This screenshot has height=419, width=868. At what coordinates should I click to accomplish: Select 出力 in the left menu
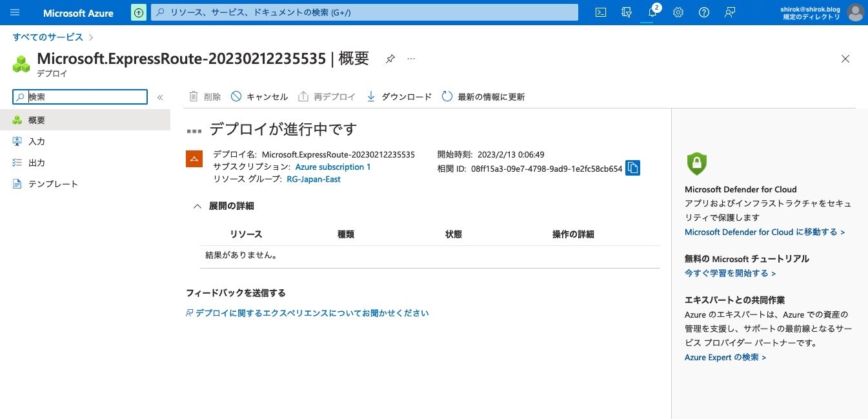pyautogui.click(x=85, y=163)
